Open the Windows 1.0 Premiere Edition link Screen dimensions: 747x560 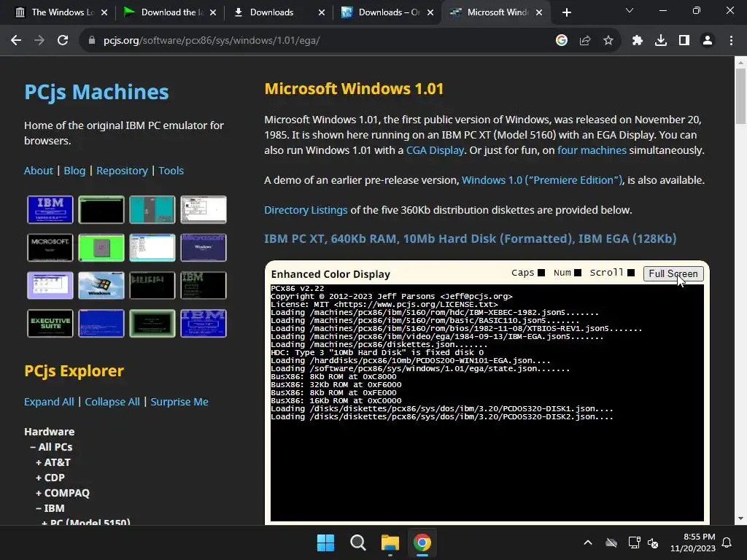pos(542,180)
